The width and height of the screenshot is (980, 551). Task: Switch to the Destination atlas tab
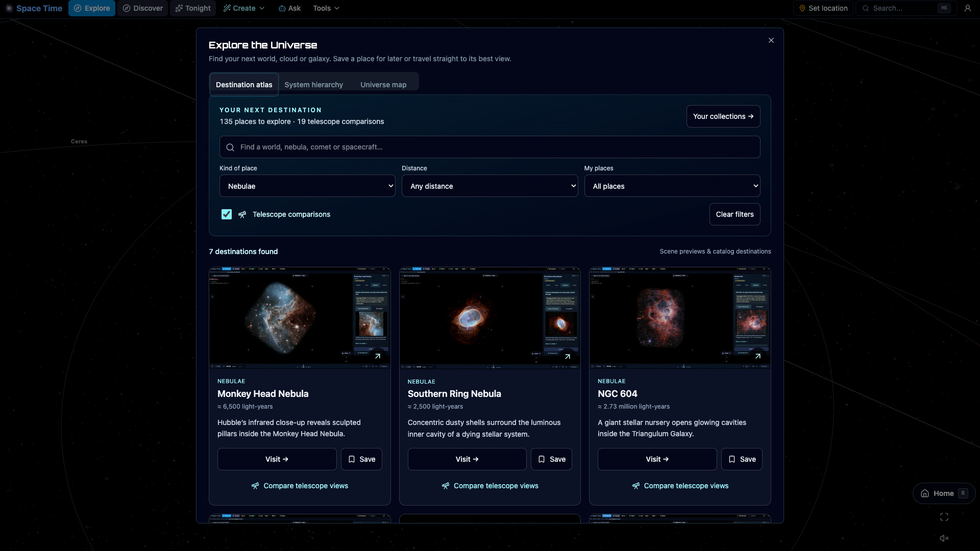click(244, 85)
